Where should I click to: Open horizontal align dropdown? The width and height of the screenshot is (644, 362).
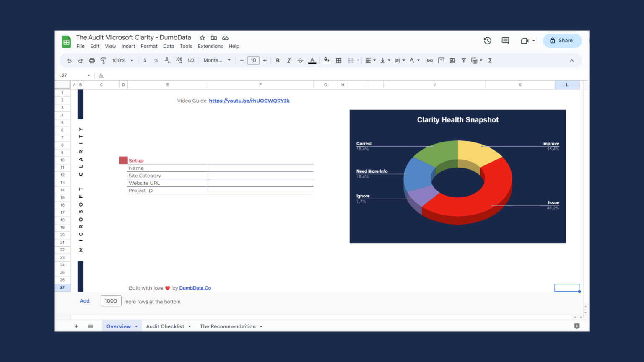[370, 61]
